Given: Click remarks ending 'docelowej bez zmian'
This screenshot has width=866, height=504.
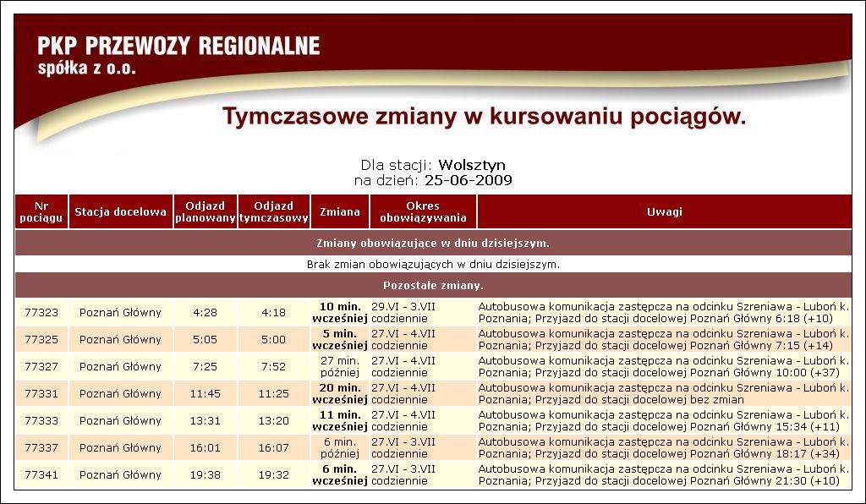Looking at the screenshot, I should coord(664,393).
